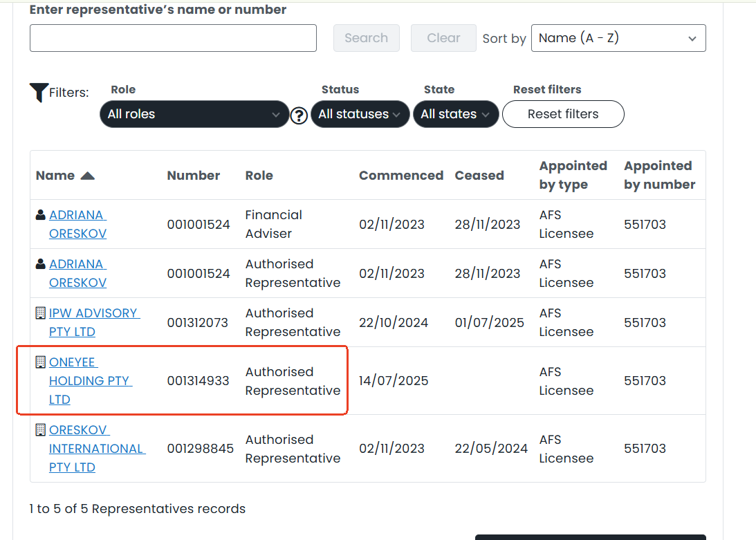The height and width of the screenshot is (540, 756).
Task: Click building icon beside Oneyee Holding Pty Ltd
Action: point(41,362)
